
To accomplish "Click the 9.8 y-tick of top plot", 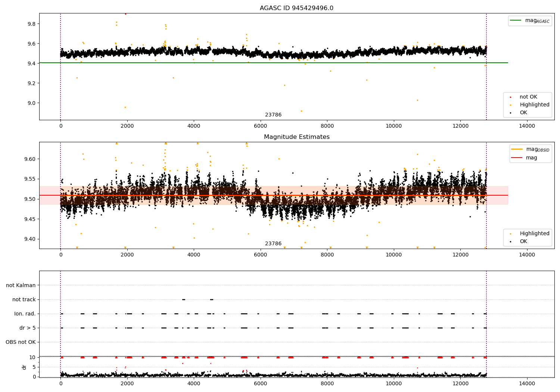I will tap(32, 24).
